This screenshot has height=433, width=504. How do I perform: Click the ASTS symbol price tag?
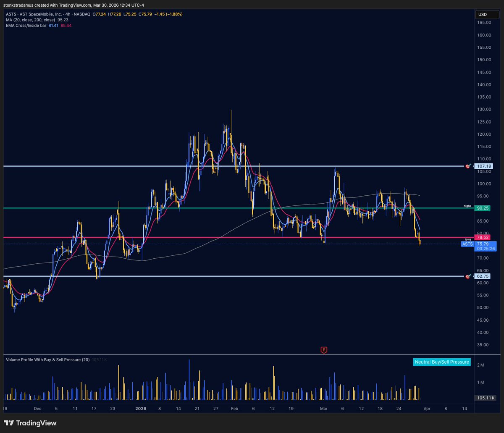tap(467, 244)
